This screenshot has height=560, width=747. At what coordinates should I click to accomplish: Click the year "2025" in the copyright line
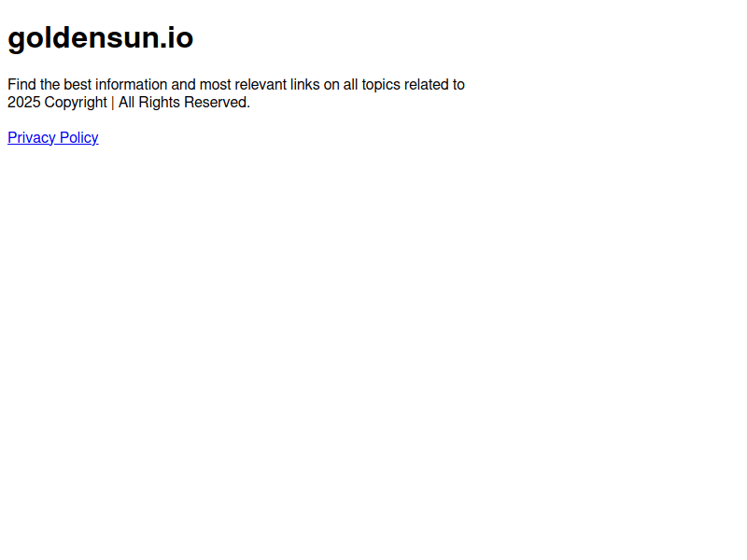tap(24, 103)
